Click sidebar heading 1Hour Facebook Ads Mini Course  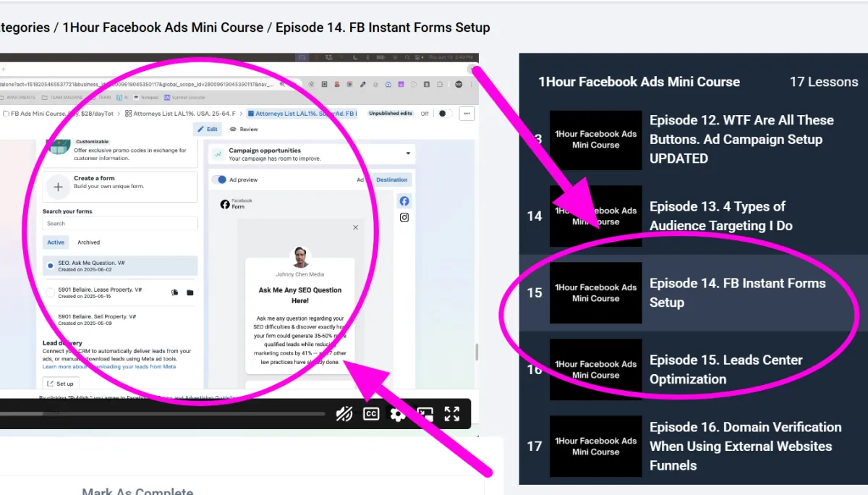point(639,82)
